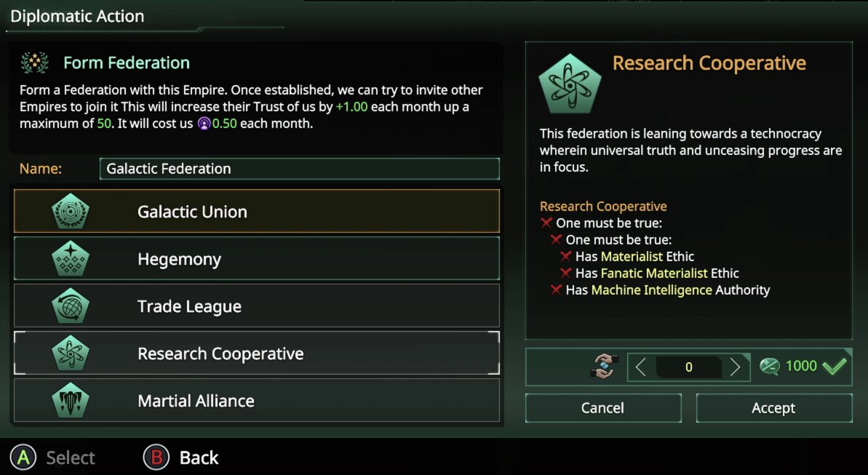Click the Form Federation laurel icon

pos(35,63)
